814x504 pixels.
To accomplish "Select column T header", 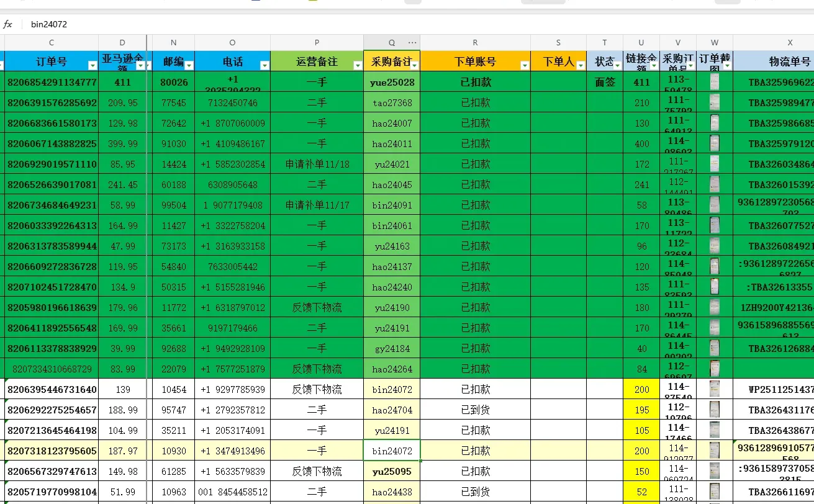I will pyautogui.click(x=605, y=42).
